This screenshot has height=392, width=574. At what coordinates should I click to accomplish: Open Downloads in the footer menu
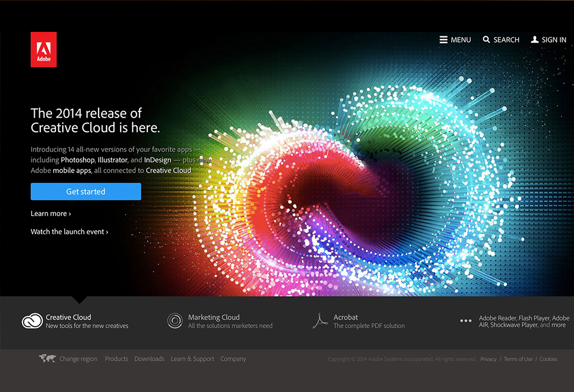[x=149, y=359]
